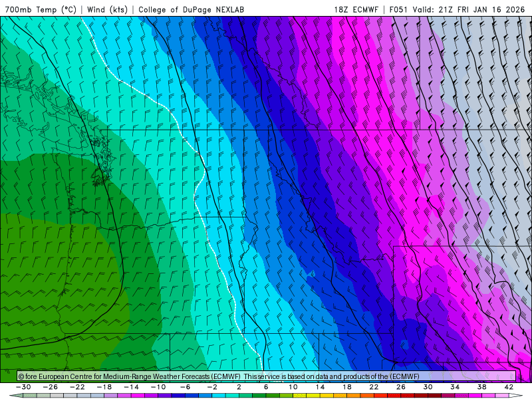Click the legend value 18

347,387
